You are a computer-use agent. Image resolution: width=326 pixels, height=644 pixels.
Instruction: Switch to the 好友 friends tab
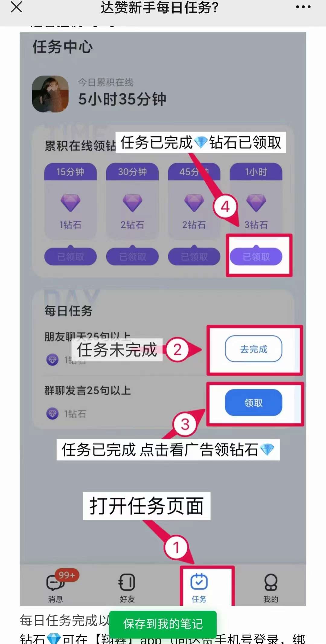(127, 588)
